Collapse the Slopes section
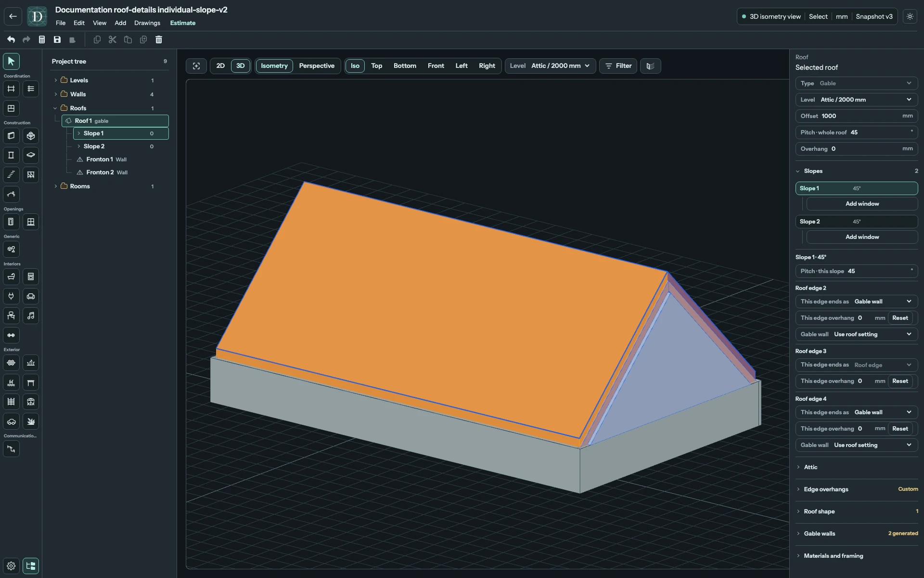 click(856, 171)
